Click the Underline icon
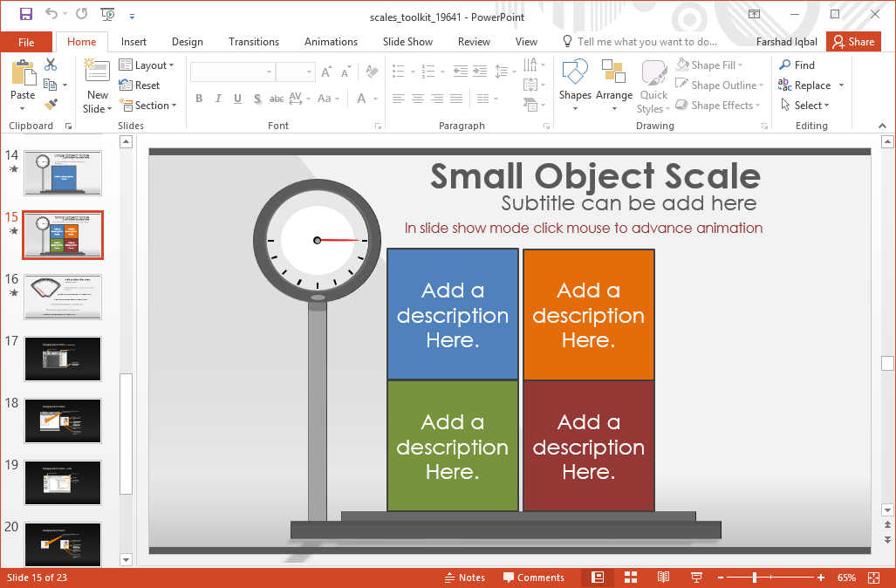This screenshot has height=588, width=896. point(236,99)
